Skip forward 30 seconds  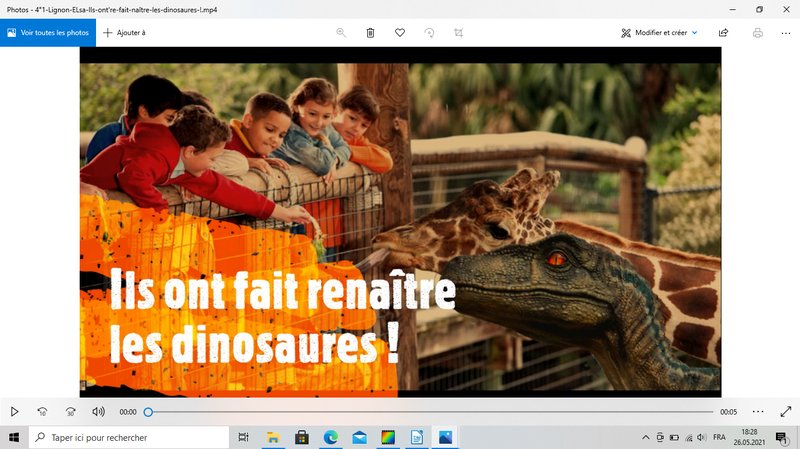[x=70, y=411]
